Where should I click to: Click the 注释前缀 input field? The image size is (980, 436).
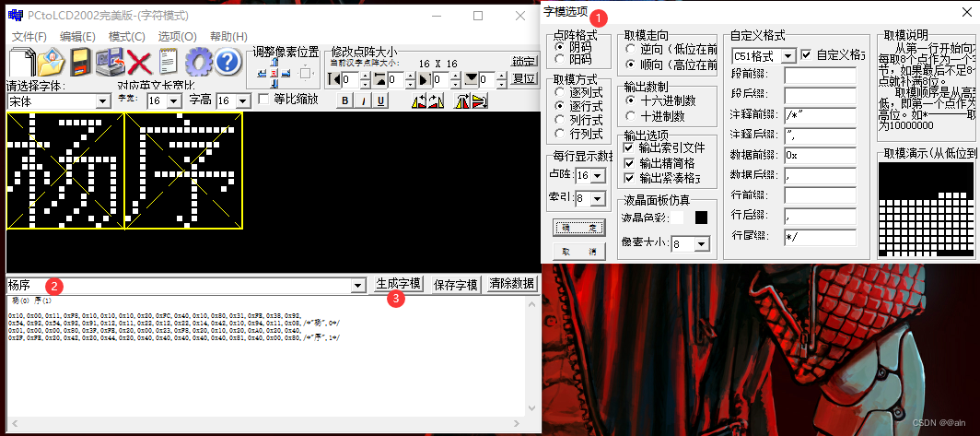[820, 116]
